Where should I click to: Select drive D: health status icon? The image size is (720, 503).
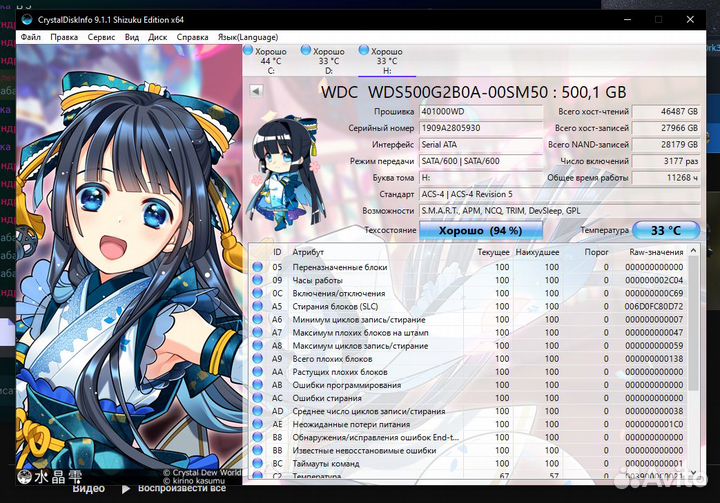pyautogui.click(x=306, y=50)
